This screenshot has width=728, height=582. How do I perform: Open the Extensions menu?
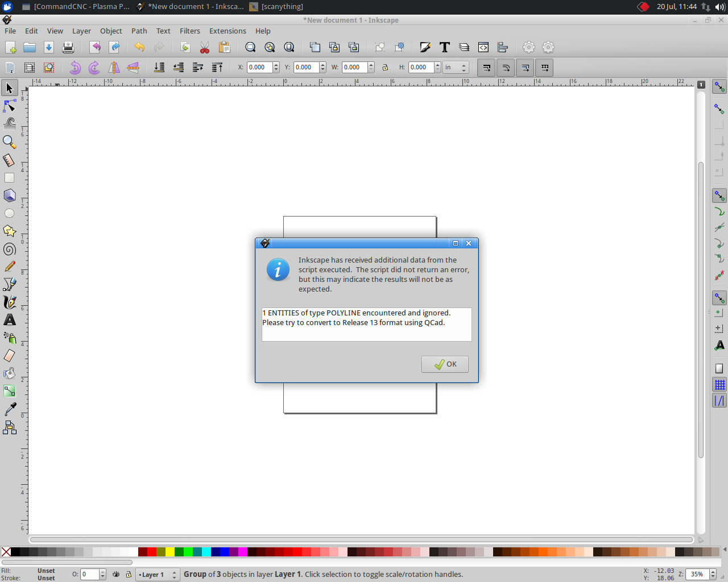[x=227, y=31]
